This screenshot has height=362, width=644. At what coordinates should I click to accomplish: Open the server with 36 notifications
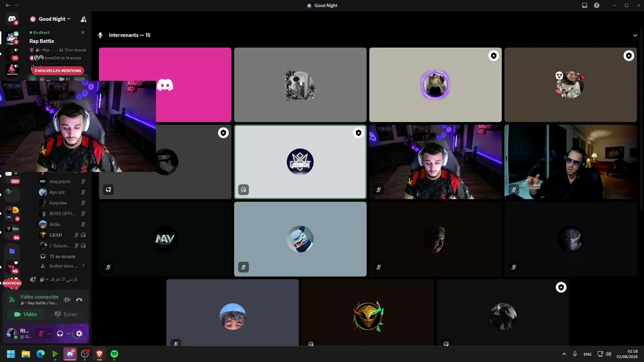pos(12,232)
